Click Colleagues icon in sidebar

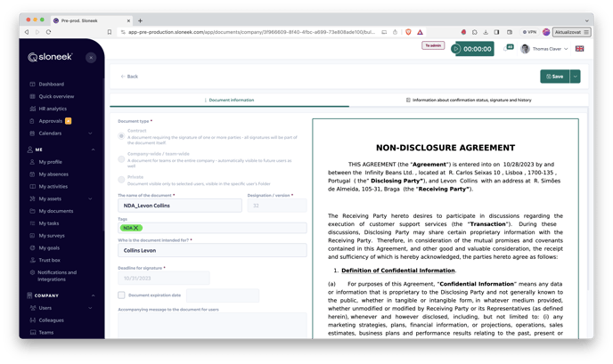point(32,320)
